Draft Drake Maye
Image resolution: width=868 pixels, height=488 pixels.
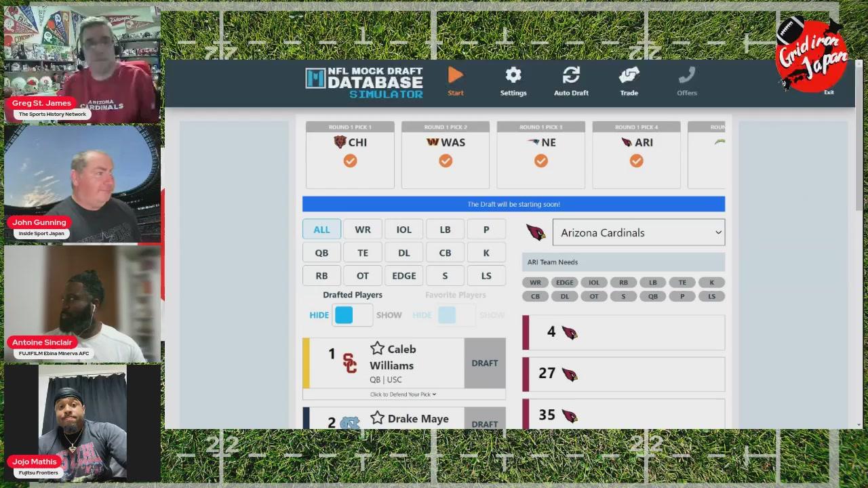[x=485, y=419]
